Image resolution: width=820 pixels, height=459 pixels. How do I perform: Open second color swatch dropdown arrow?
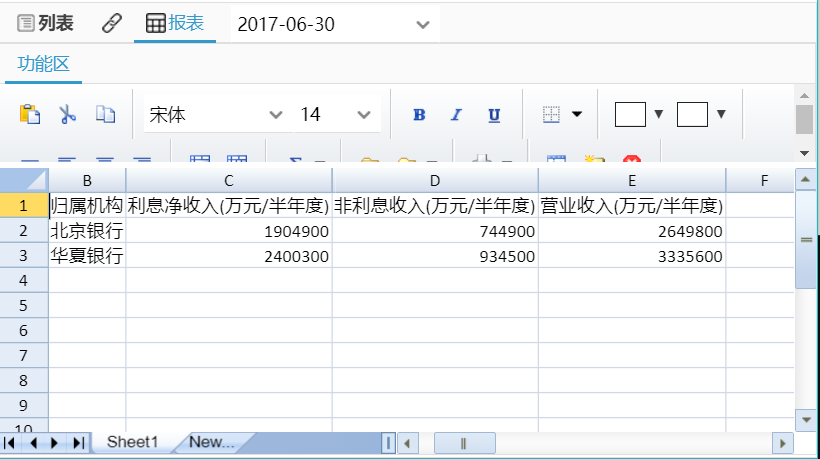[x=721, y=114]
